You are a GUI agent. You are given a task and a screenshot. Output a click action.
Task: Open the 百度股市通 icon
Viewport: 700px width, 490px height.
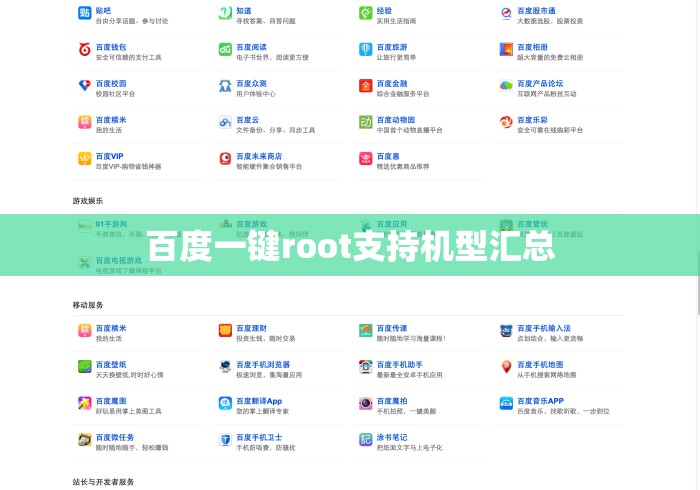pos(506,13)
